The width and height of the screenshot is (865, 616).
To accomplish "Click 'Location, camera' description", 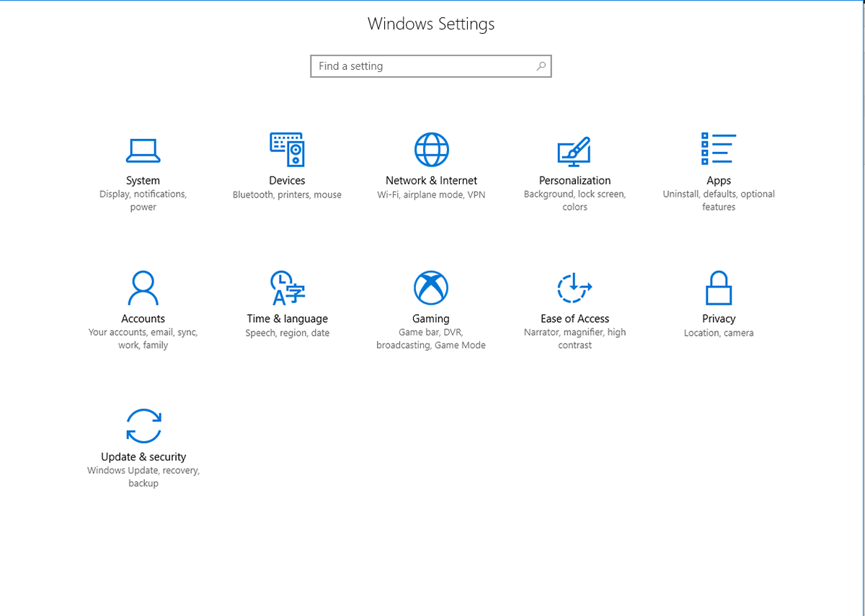I will [x=719, y=333].
